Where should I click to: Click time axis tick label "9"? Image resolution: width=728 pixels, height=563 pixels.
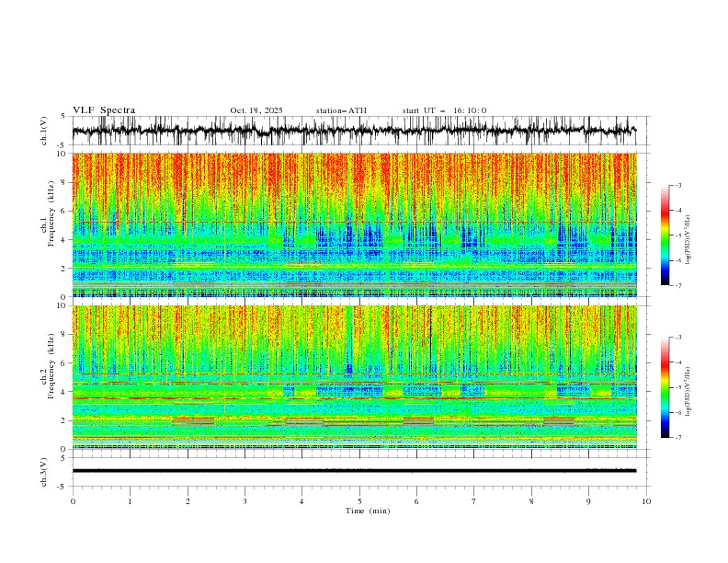tap(588, 501)
